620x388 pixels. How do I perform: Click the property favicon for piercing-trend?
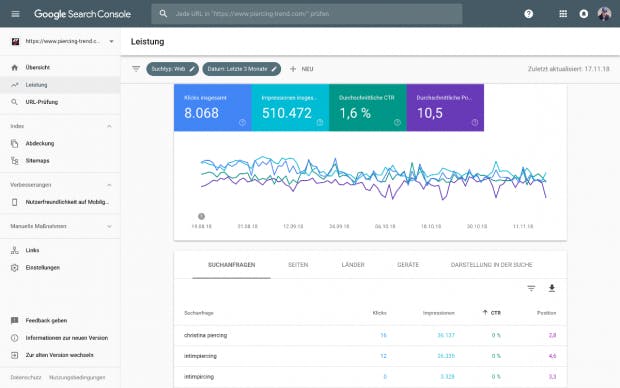(15, 41)
